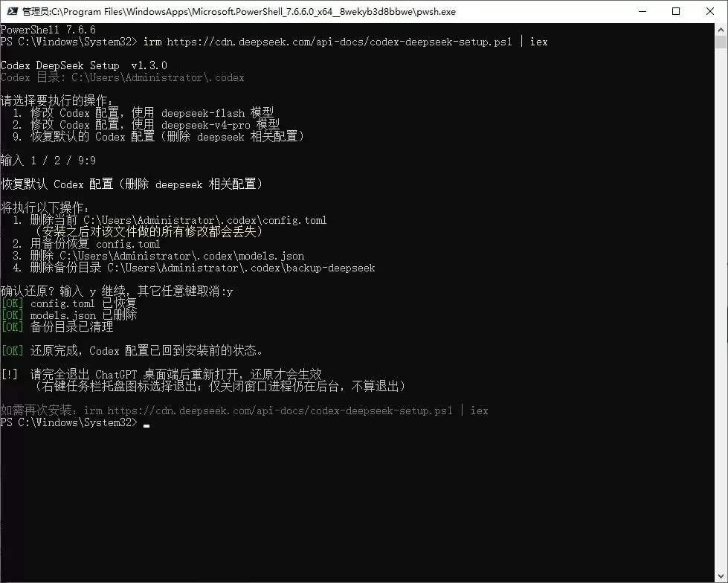Click step 2 '用备份恢复 config.toml' line

[86, 244]
